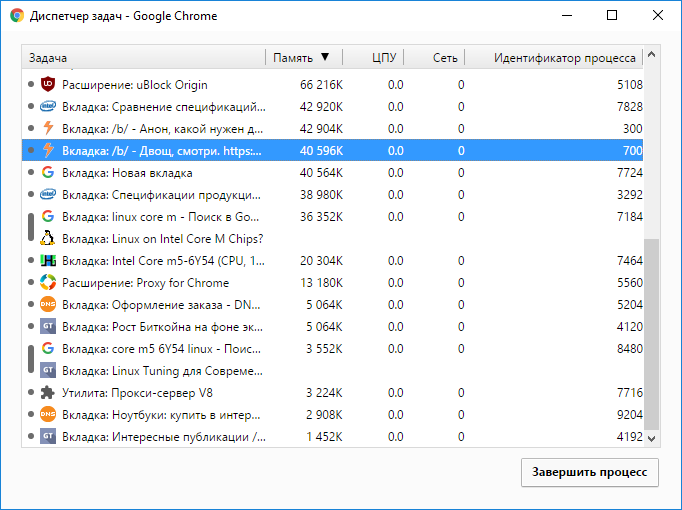Click lightning icon of Двощ, смотри row

pyautogui.click(x=48, y=150)
